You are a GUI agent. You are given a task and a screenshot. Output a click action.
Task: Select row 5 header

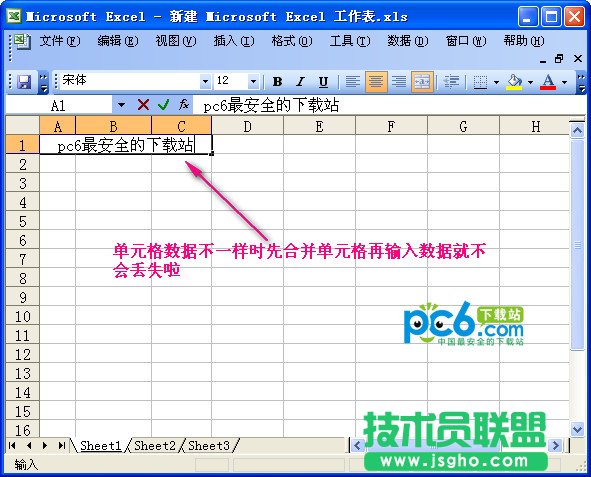pos(23,221)
